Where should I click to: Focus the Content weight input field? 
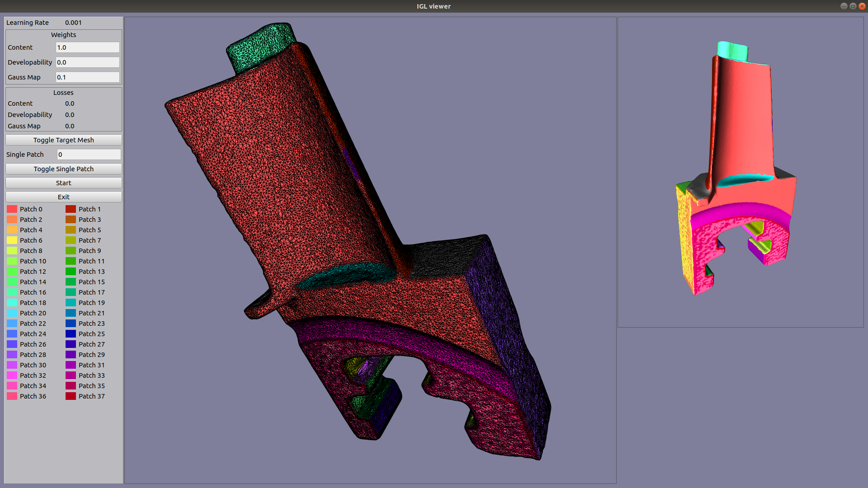[x=87, y=47]
